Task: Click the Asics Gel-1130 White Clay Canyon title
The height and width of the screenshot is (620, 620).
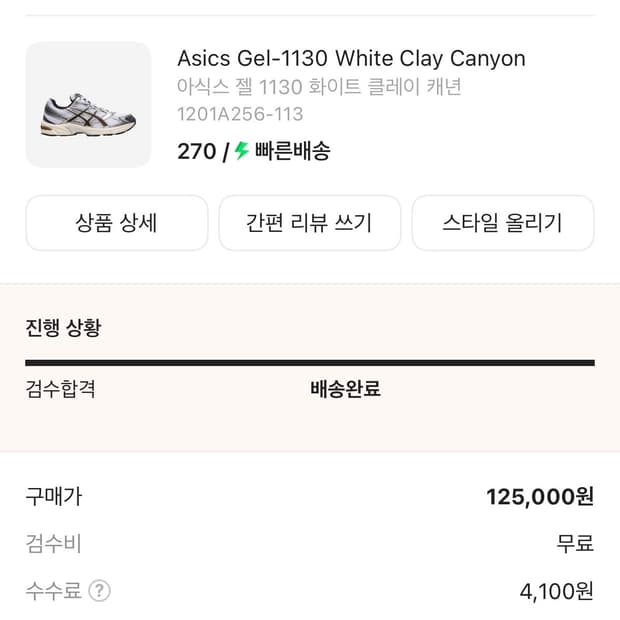Action: pos(351,58)
